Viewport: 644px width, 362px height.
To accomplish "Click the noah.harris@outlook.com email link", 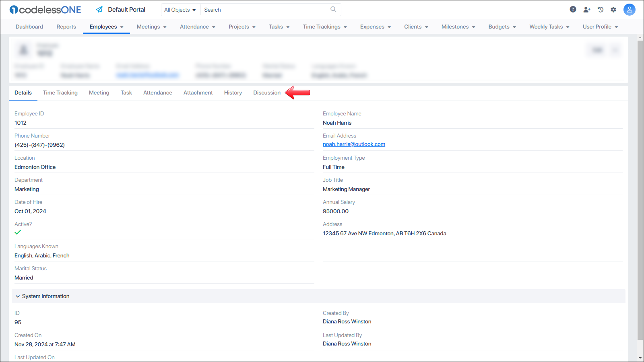I will click(x=354, y=144).
